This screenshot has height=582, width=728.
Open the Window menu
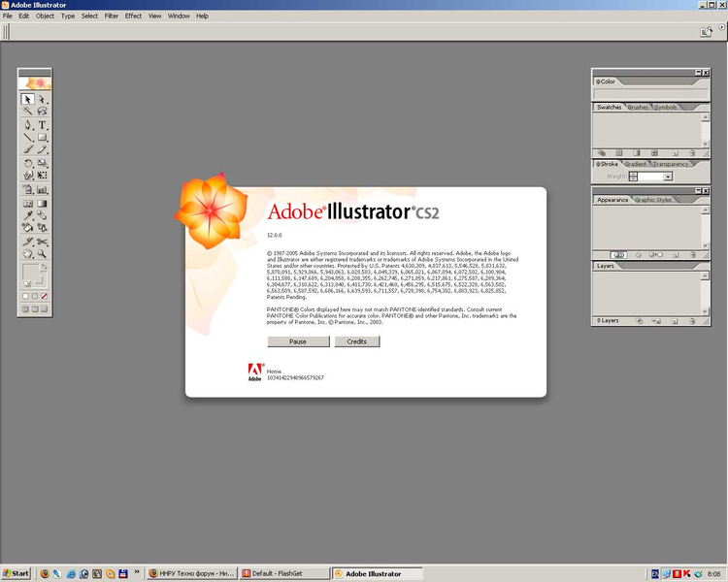coord(179,16)
